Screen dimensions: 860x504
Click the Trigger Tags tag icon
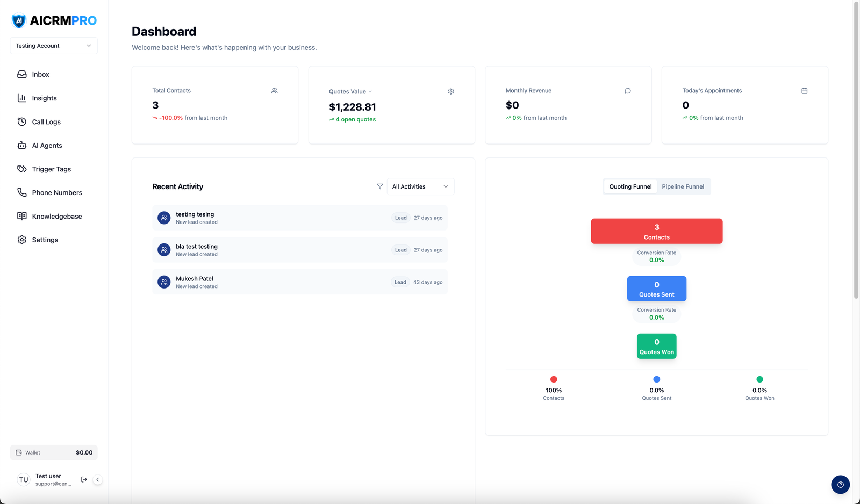pyautogui.click(x=22, y=169)
